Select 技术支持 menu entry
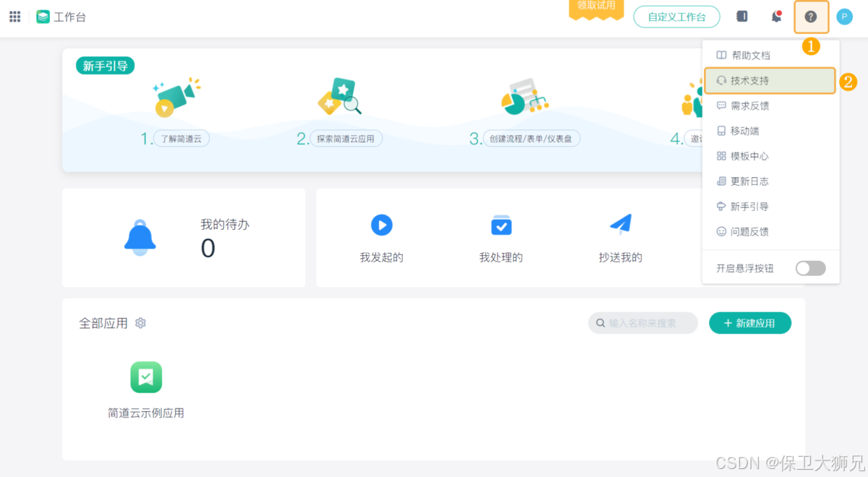 tap(770, 80)
